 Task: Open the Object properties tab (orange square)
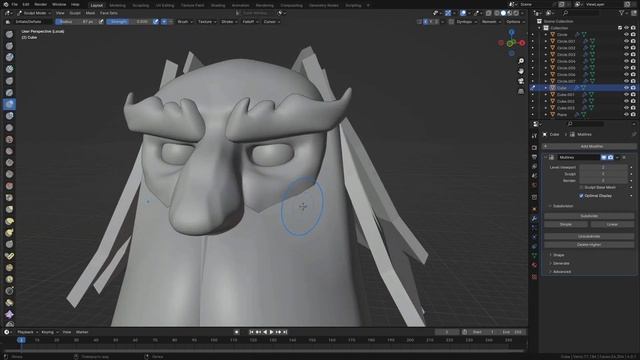tap(534, 209)
